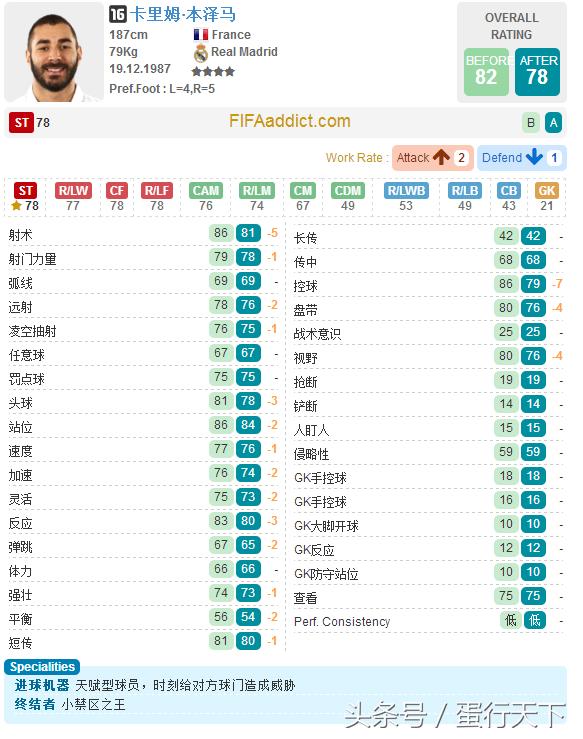Click the 盘带 before value 80
Viewport: 583px width, 739px height.
point(506,308)
